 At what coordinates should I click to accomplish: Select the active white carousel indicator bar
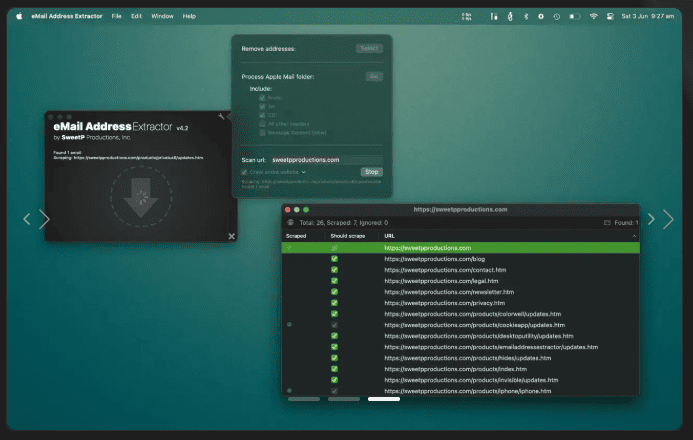coord(384,399)
